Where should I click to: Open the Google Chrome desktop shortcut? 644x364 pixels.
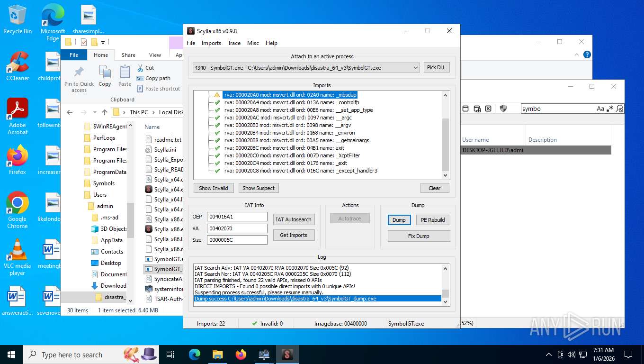[x=18, y=210]
